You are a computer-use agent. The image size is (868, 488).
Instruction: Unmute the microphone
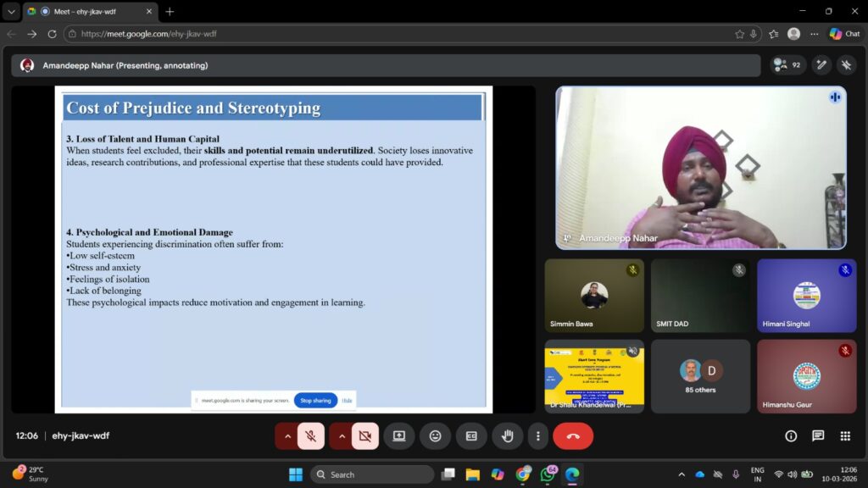(x=311, y=435)
